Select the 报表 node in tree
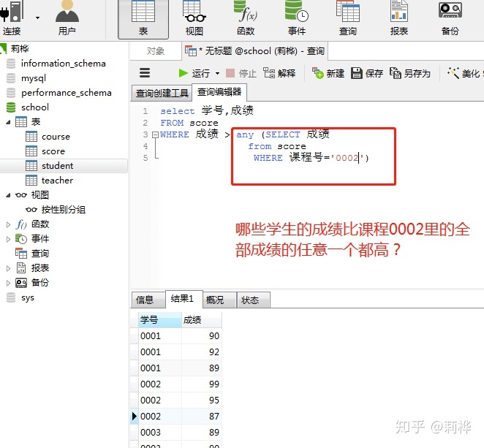Image resolution: width=484 pixels, height=448 pixels. 40,268
